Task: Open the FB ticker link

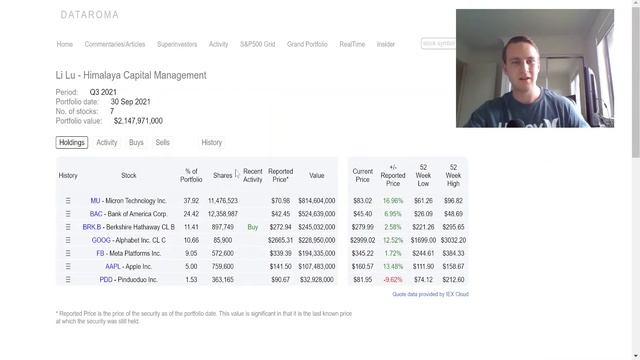Action: click(x=100, y=253)
